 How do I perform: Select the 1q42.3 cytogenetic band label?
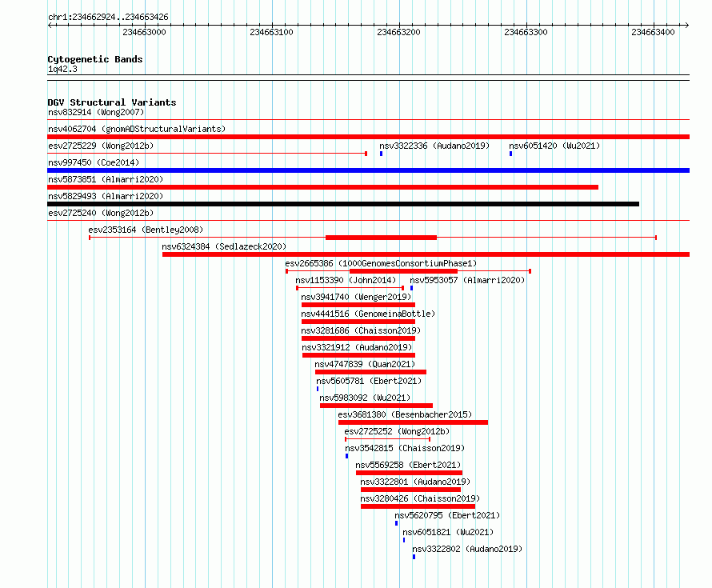62,69
